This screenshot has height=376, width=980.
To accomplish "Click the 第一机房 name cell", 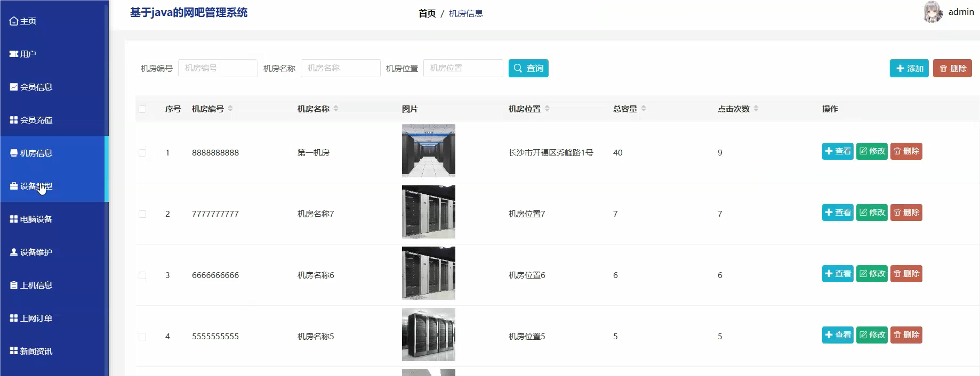I will pos(314,153).
